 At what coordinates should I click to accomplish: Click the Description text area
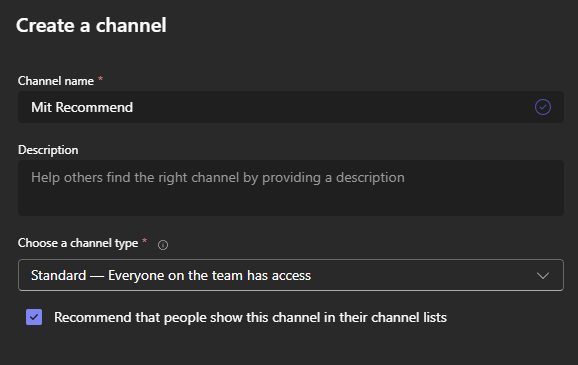pyautogui.click(x=290, y=188)
